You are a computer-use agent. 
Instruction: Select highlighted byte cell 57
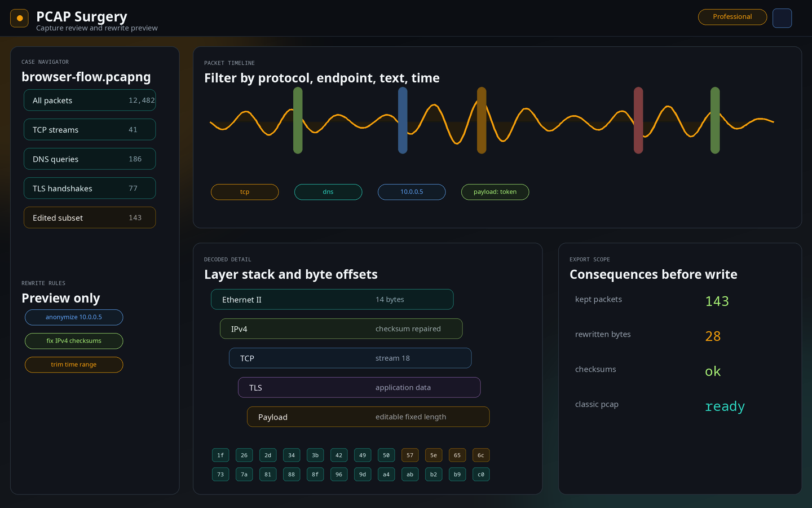(x=410, y=456)
